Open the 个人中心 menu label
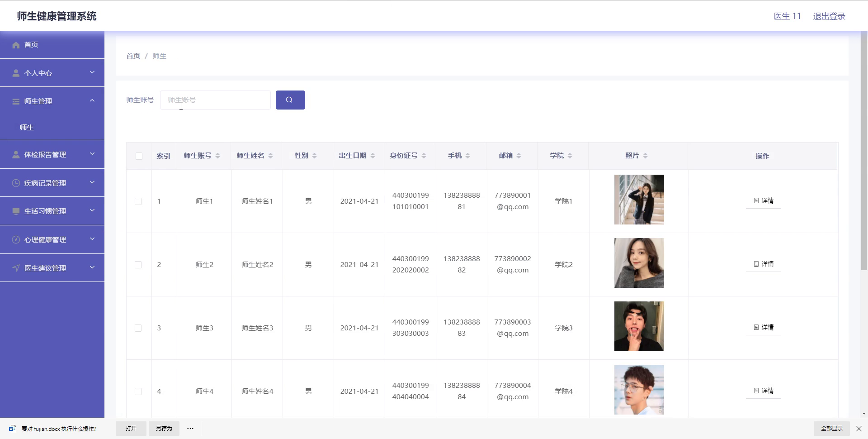The height and width of the screenshot is (439, 868). point(38,73)
